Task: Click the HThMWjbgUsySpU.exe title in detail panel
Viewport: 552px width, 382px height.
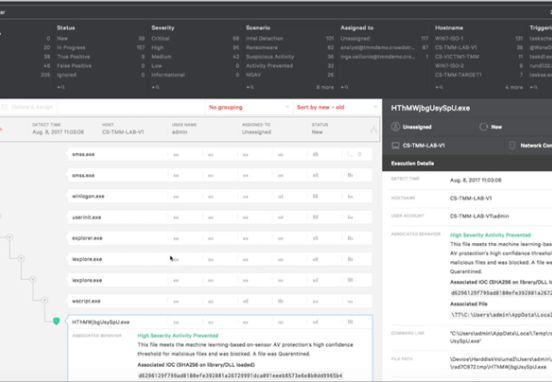Action: (430, 108)
